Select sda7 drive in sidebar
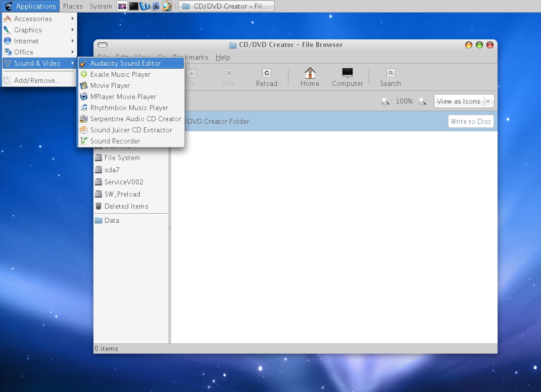The width and height of the screenshot is (541, 392). point(131,170)
